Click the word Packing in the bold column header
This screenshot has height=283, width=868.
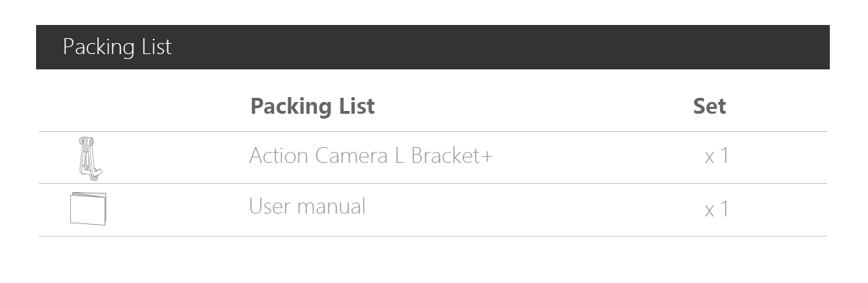click(292, 106)
